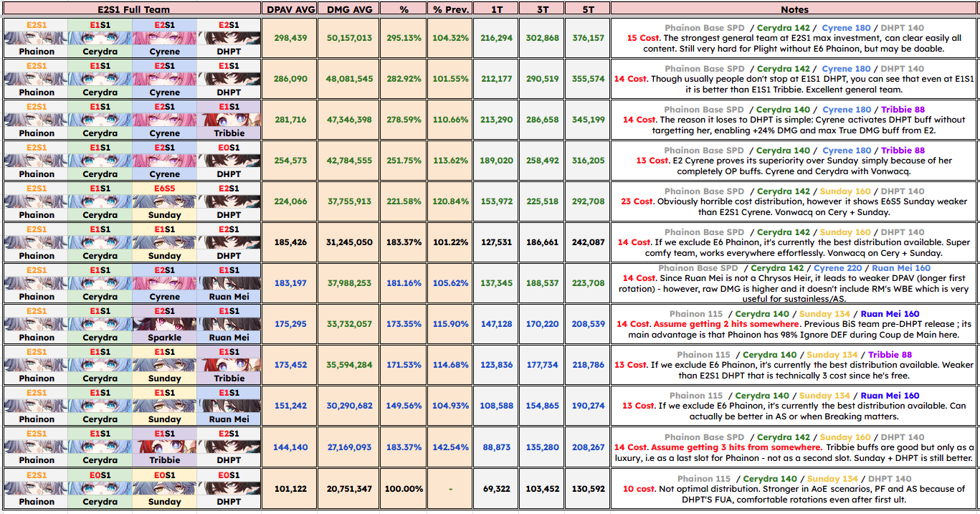Select the 5T value 376,157

pyautogui.click(x=587, y=38)
